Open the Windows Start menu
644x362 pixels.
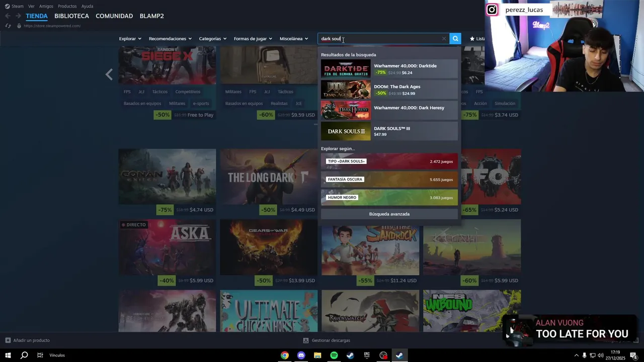8,355
